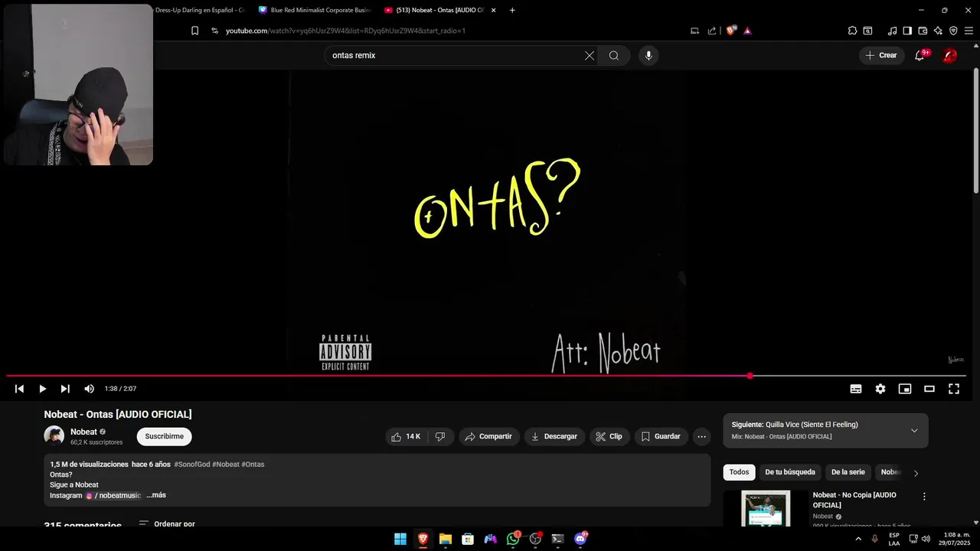The width and height of the screenshot is (980, 551).
Task: Toggle the browser sidebar panel
Action: (x=907, y=31)
